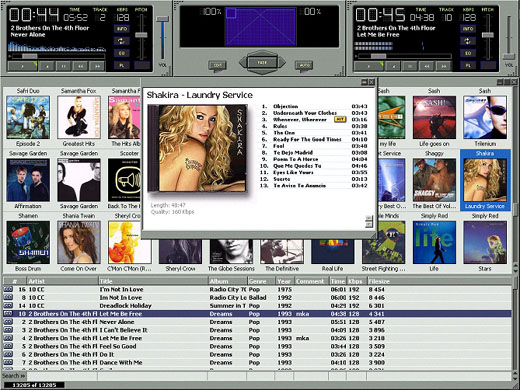
Task: Click the HOT badge beside Whenever, Wherever
Action: tap(340, 119)
